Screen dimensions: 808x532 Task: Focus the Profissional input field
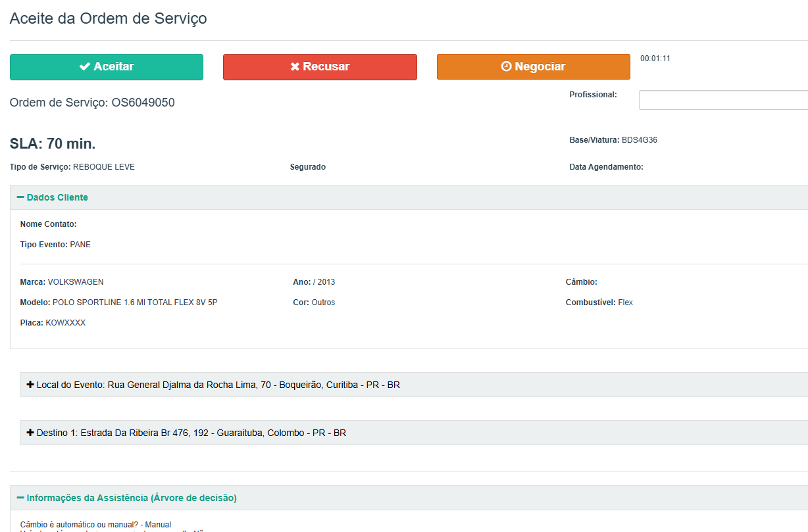pos(722,100)
